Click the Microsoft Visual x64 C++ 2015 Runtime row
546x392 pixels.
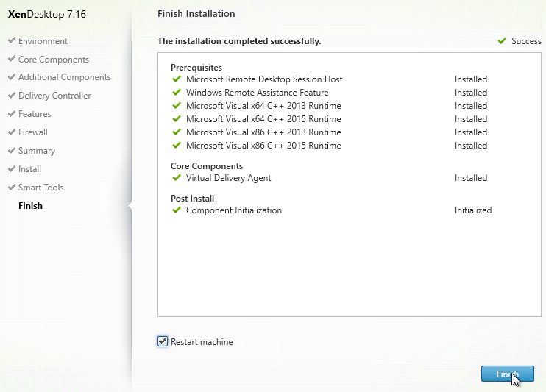(x=263, y=119)
